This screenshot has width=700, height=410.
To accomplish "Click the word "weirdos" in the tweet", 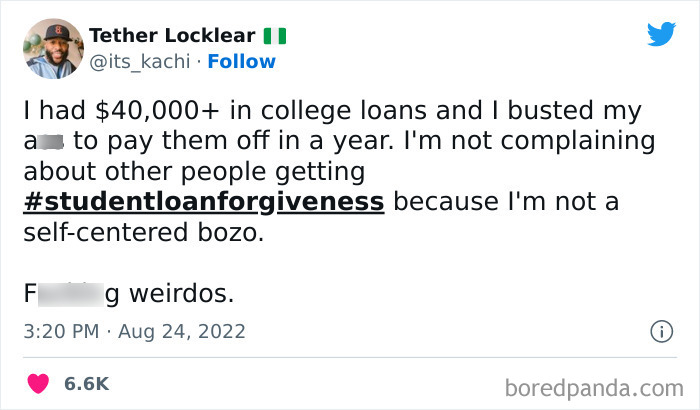I will (x=182, y=295).
